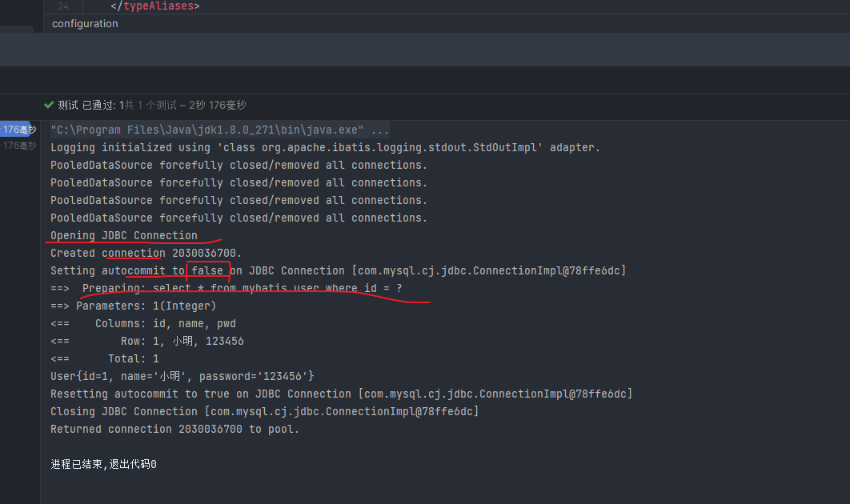Click the 'Resetting autocommit to true' line

point(341,394)
